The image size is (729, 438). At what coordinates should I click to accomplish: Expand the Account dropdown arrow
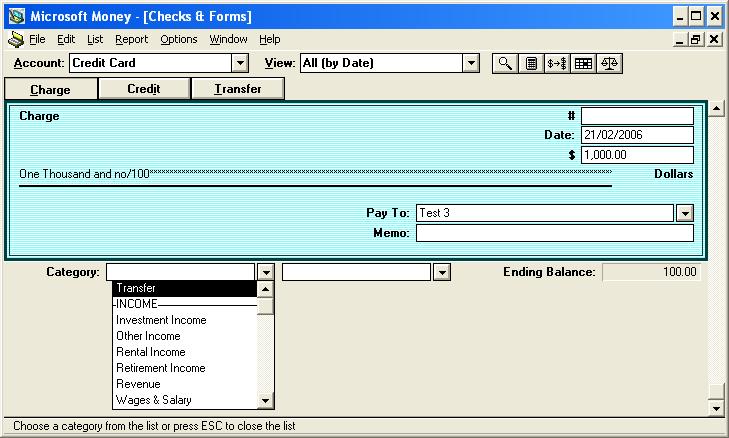coord(240,63)
